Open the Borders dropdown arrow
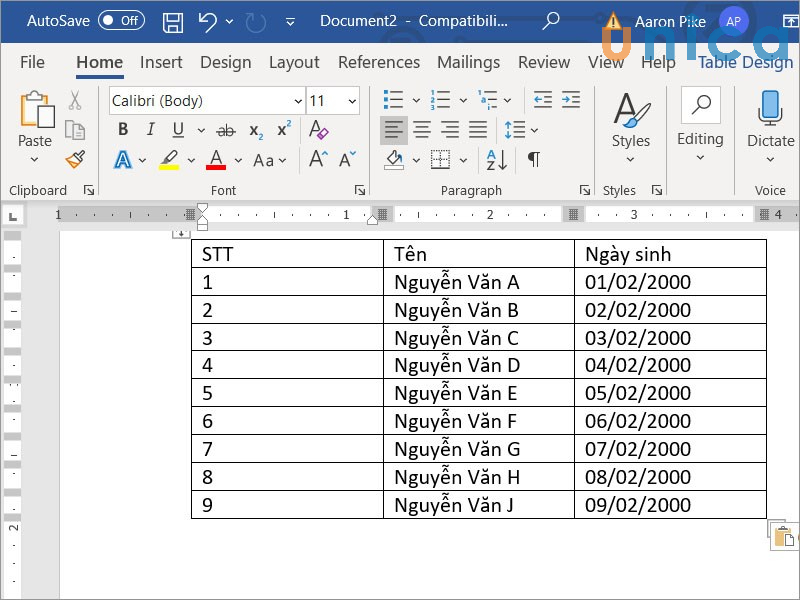 pos(463,161)
